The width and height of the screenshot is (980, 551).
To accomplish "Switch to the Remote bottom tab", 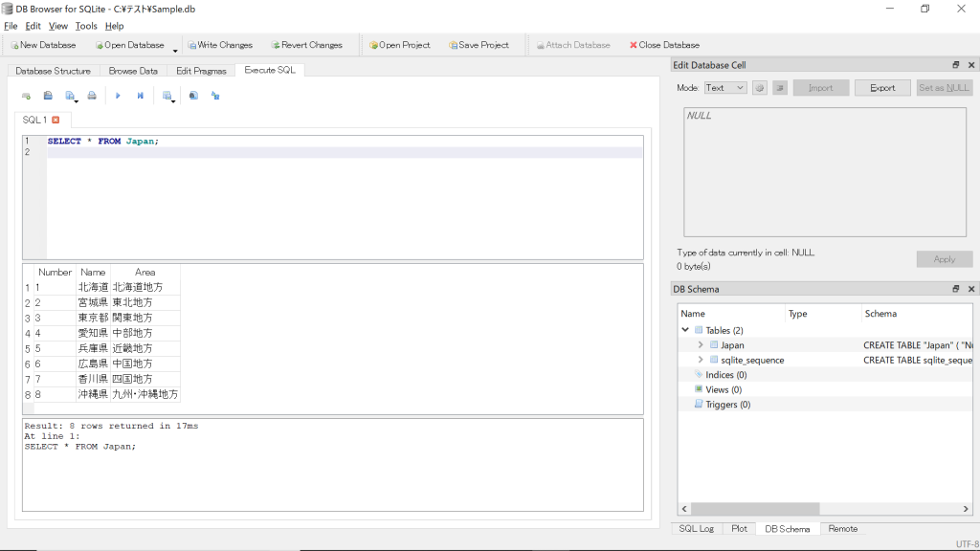I will (x=842, y=528).
